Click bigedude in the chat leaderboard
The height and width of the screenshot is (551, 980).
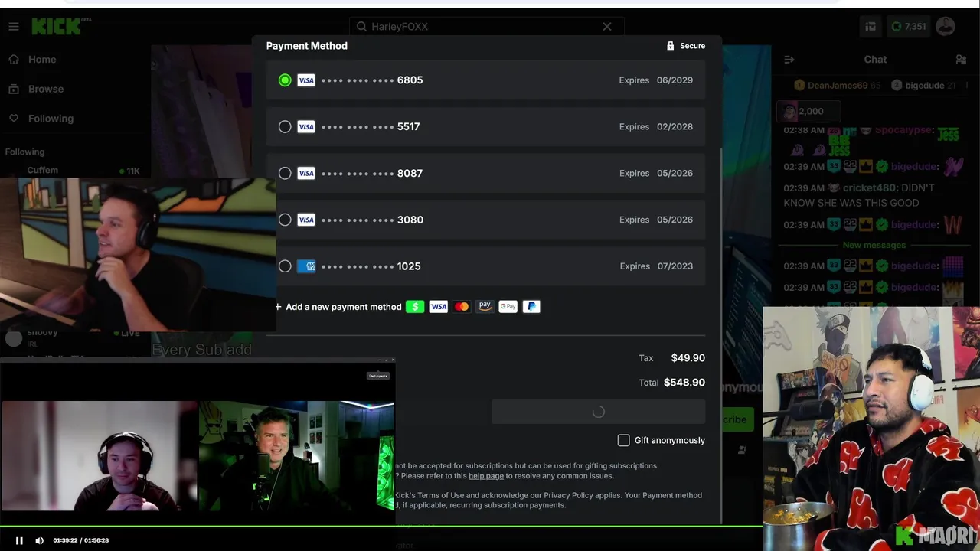(923, 86)
